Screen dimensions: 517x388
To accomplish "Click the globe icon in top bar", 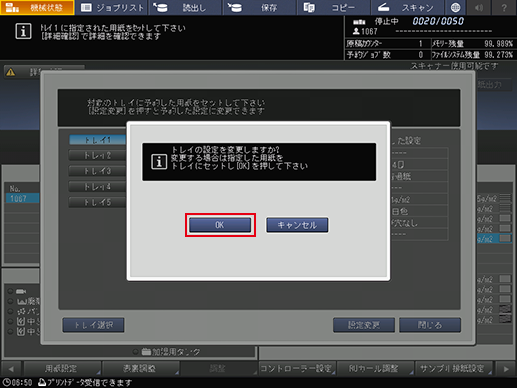I will click(x=455, y=7).
